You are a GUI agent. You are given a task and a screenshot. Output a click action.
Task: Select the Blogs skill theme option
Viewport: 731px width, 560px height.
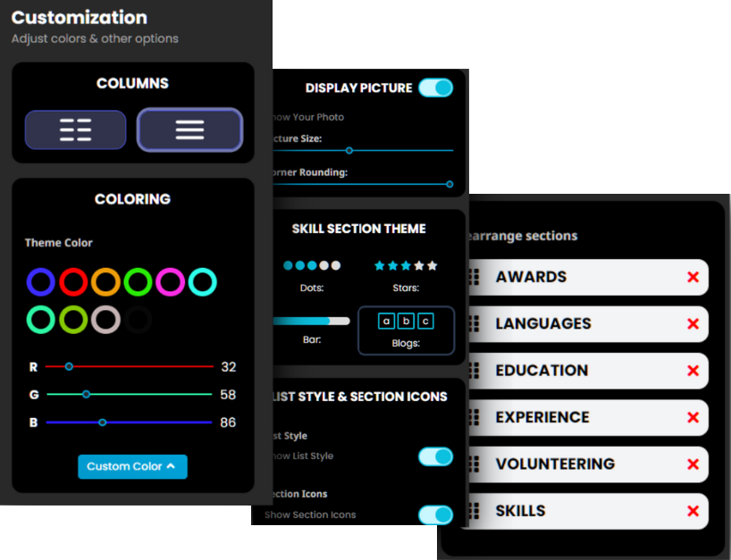click(x=406, y=322)
